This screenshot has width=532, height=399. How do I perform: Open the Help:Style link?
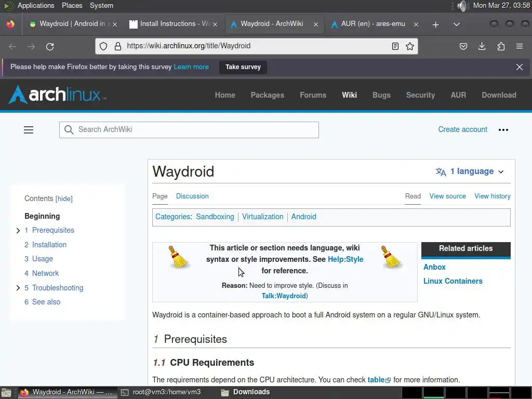[345, 259]
